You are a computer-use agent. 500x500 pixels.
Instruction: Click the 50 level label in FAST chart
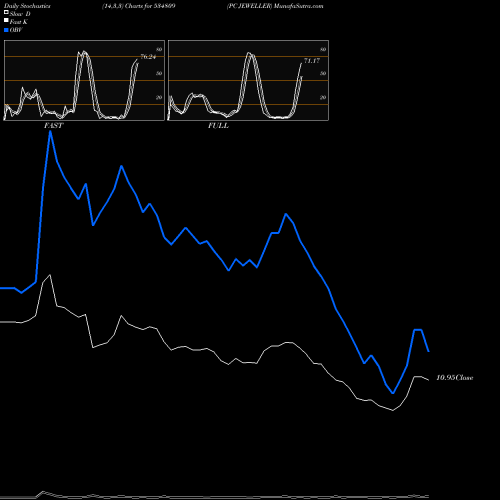pyautogui.click(x=159, y=73)
